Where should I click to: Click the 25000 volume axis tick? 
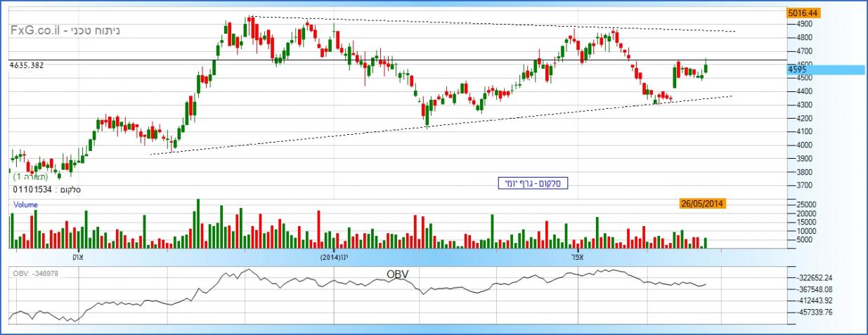click(805, 206)
